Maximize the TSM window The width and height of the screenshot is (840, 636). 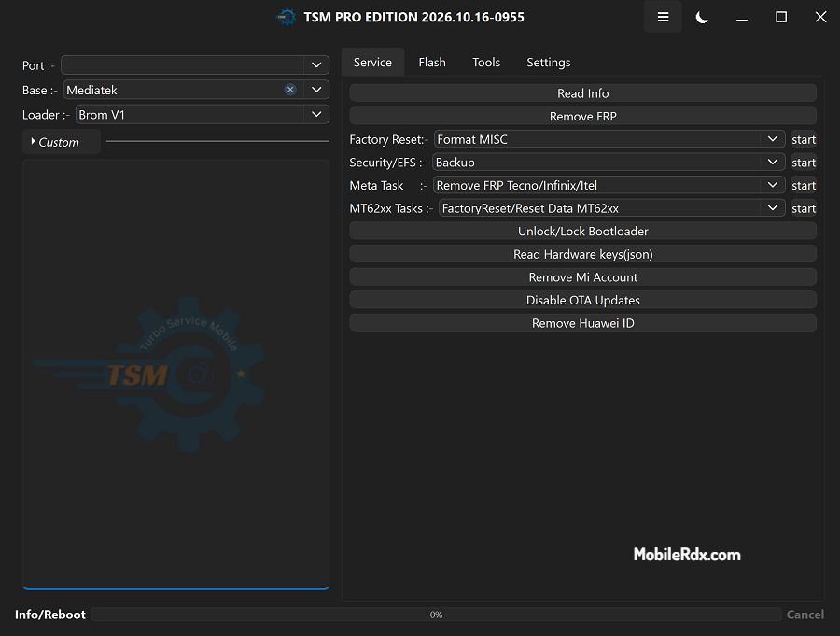pos(781,17)
